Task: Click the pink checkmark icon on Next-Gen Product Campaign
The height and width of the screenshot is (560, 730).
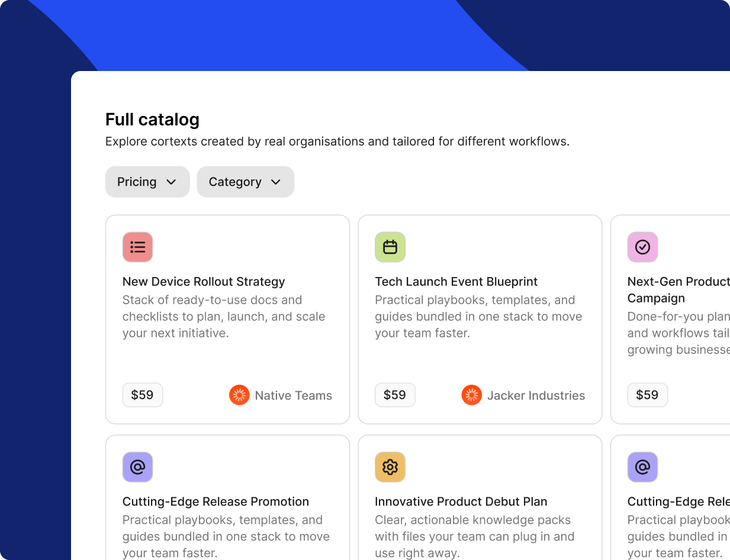Action: click(x=642, y=247)
